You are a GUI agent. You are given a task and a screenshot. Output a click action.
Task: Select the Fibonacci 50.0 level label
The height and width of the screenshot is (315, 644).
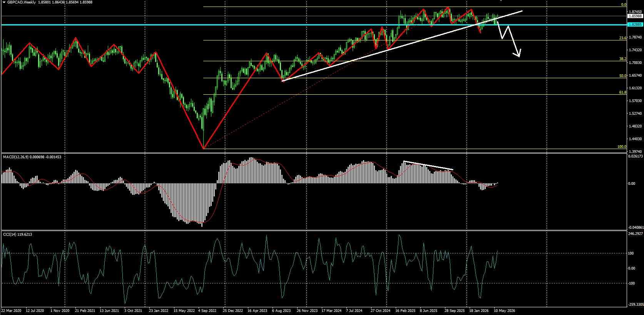point(622,76)
